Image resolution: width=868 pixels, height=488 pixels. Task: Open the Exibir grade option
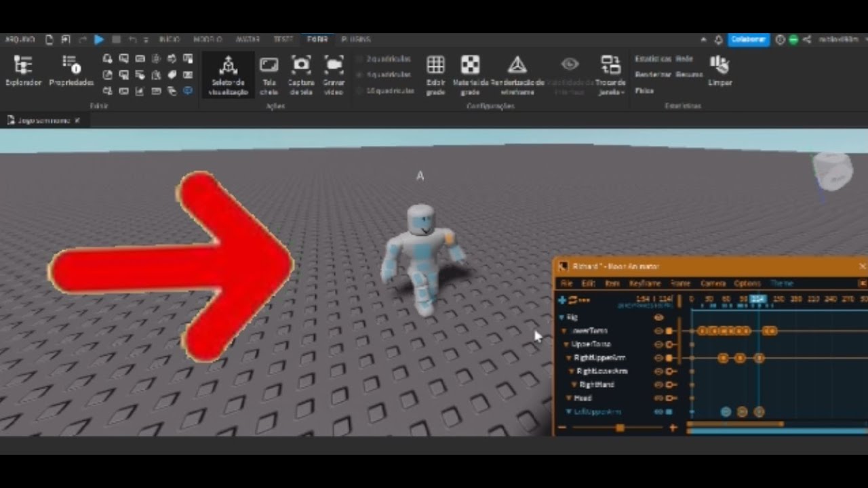click(x=435, y=75)
